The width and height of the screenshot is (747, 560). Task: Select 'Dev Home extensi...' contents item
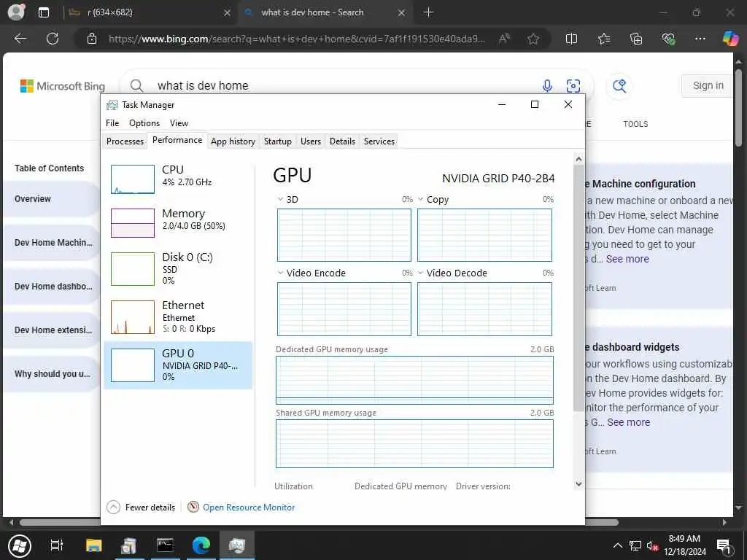[50, 330]
